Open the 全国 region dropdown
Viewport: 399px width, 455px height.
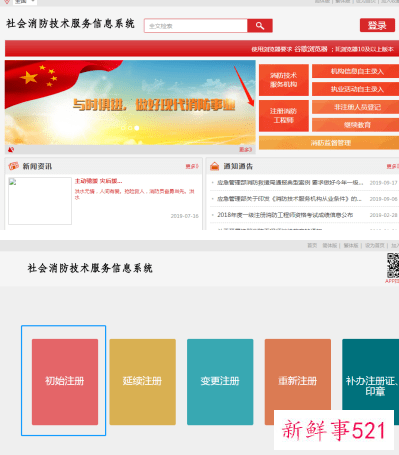[25, 2]
